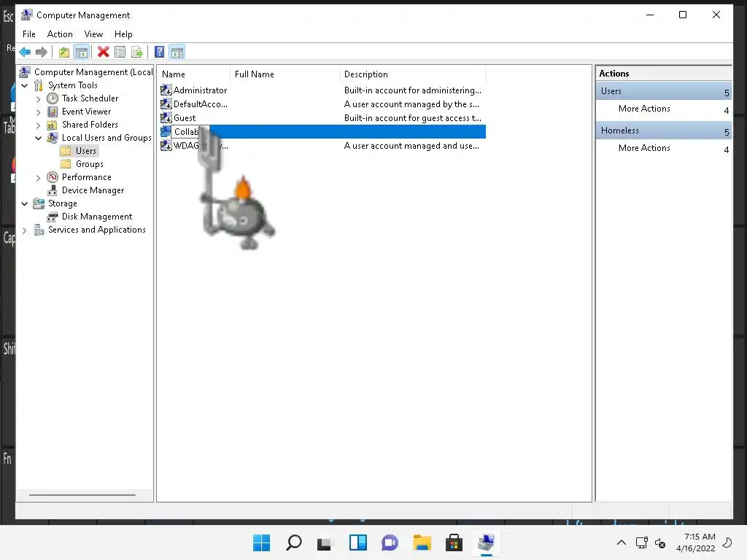Open the View menu
747x560 pixels.
(x=93, y=34)
